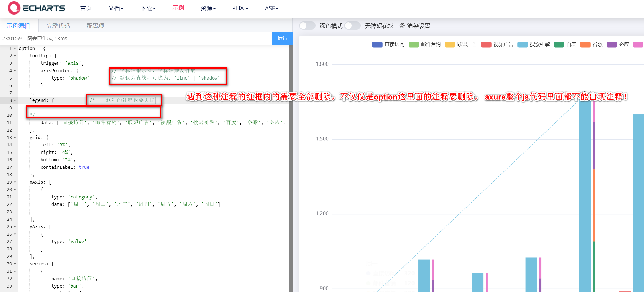Expand the 文档 dropdown menu
The width and height of the screenshot is (644, 292).
click(116, 8)
